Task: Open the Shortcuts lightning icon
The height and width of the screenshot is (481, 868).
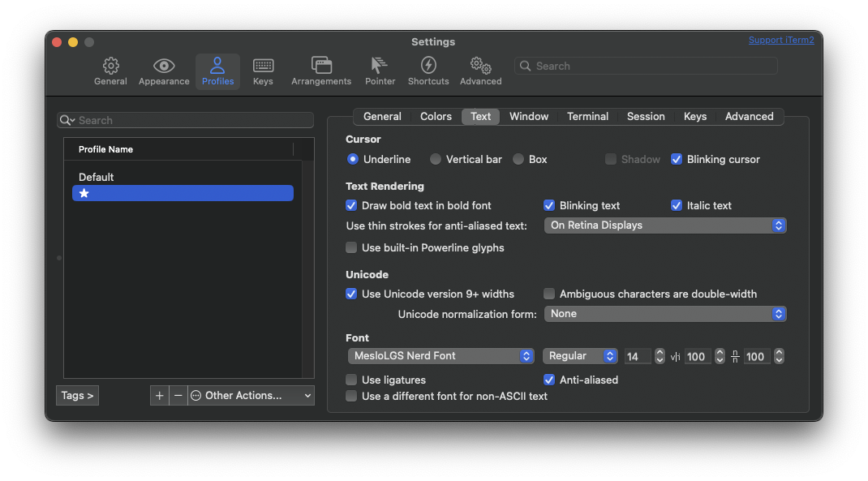Action: 428,66
